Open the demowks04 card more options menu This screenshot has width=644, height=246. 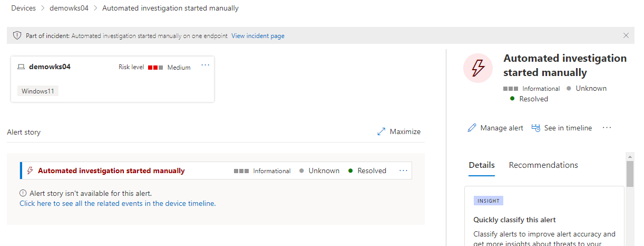coord(206,65)
